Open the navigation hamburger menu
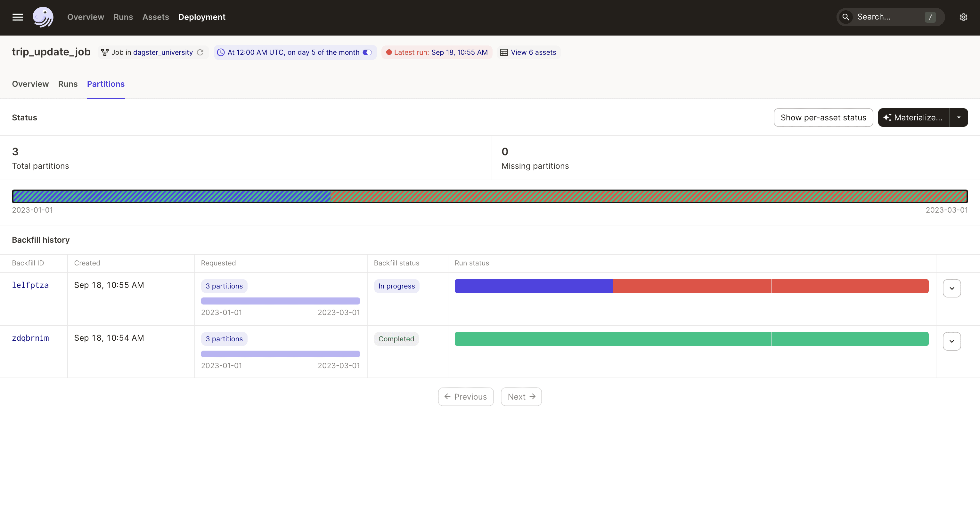The image size is (980, 520). point(18,17)
